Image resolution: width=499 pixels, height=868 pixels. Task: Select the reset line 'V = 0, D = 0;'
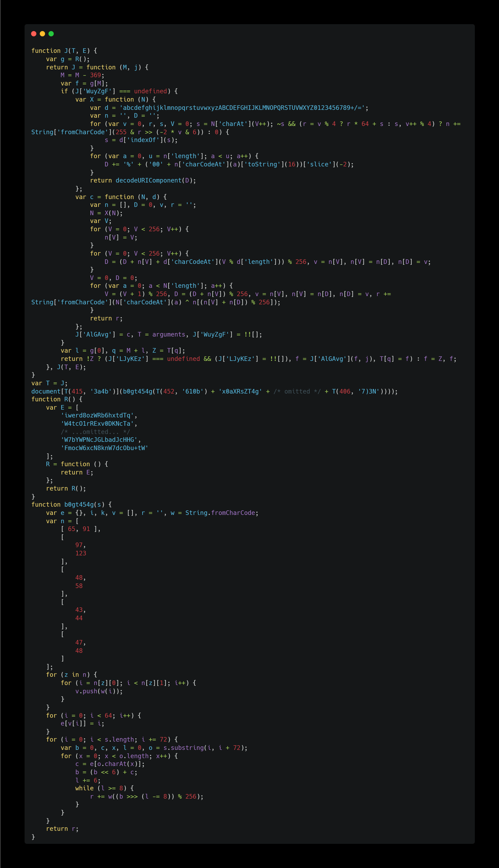point(114,278)
